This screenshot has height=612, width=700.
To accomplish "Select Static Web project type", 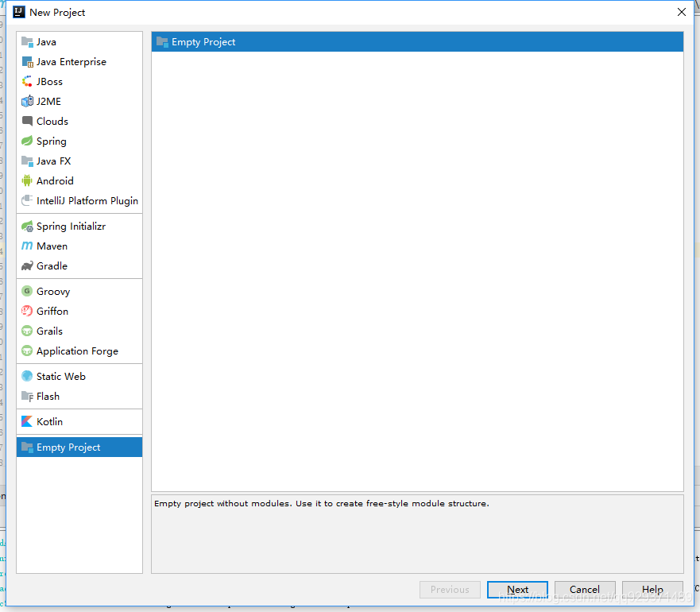I will click(79, 376).
